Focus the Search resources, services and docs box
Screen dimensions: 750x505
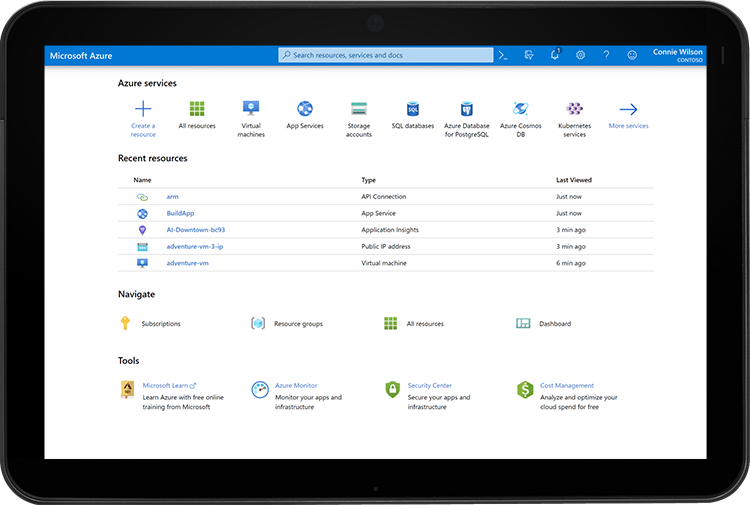386,55
